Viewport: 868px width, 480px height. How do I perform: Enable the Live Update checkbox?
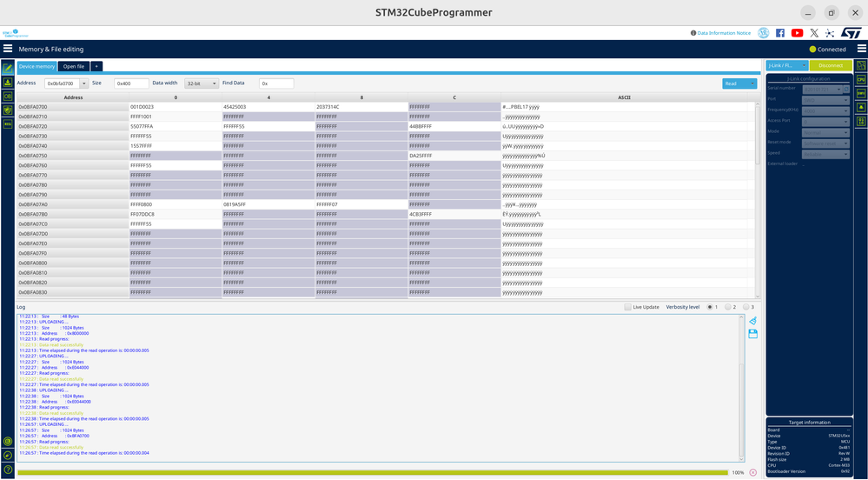(627, 307)
